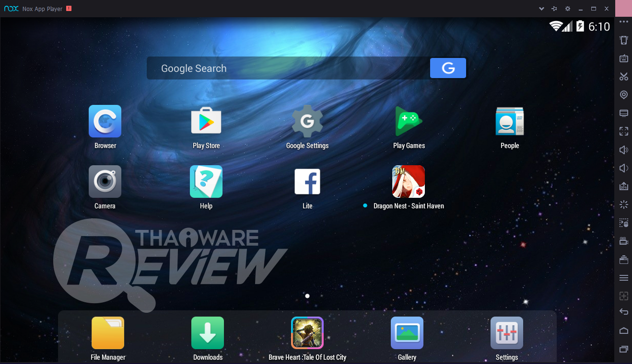
Task: Open Nox system settings gear
Action: pos(568,9)
